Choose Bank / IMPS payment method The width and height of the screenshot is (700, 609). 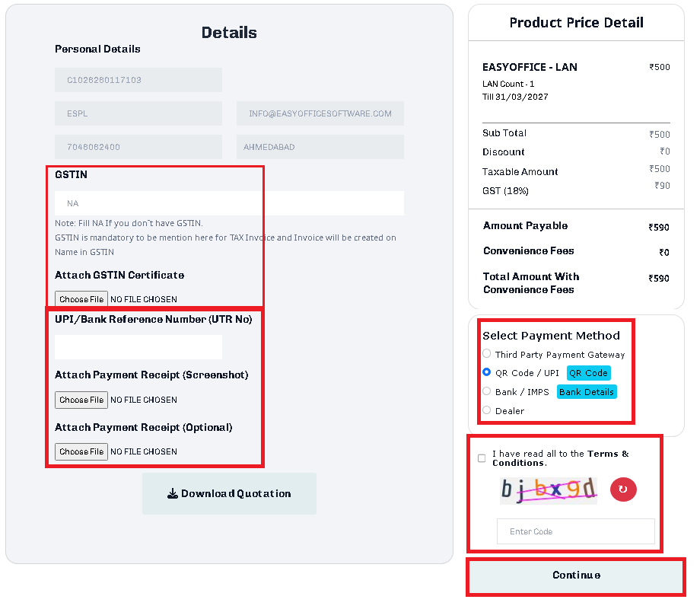click(487, 391)
